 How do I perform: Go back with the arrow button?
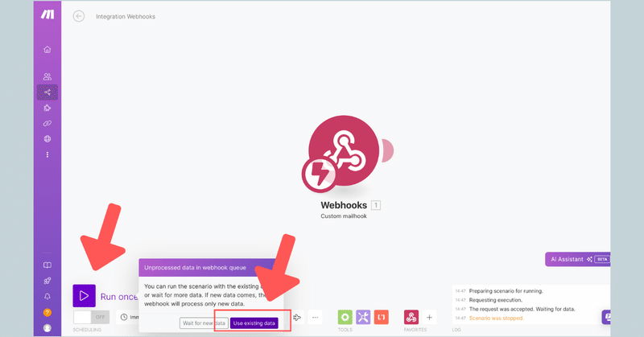(x=78, y=16)
